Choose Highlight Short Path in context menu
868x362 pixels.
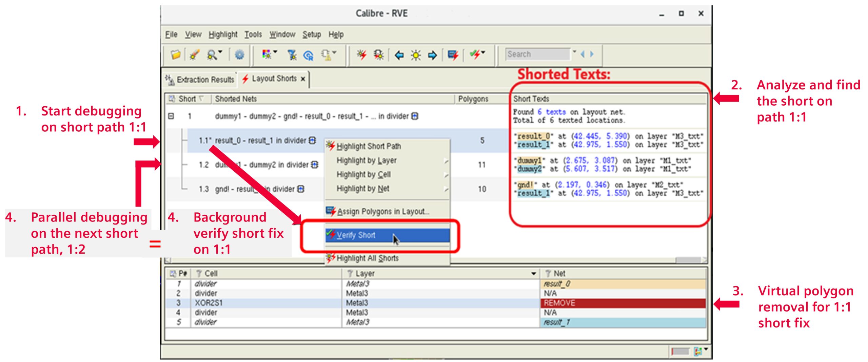point(387,146)
